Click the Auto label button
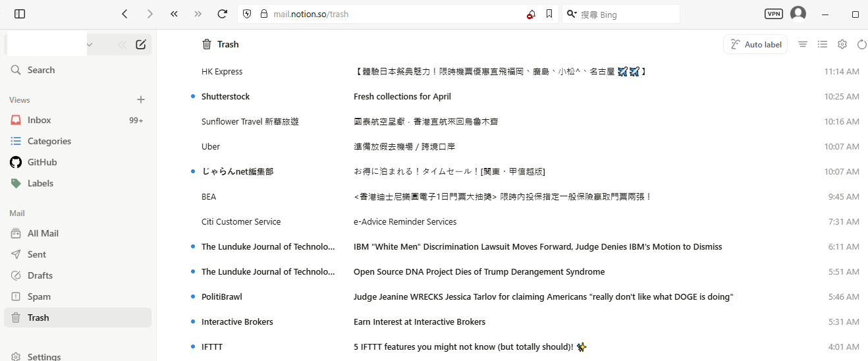Screen dimensions: 868x361 (x=755, y=45)
